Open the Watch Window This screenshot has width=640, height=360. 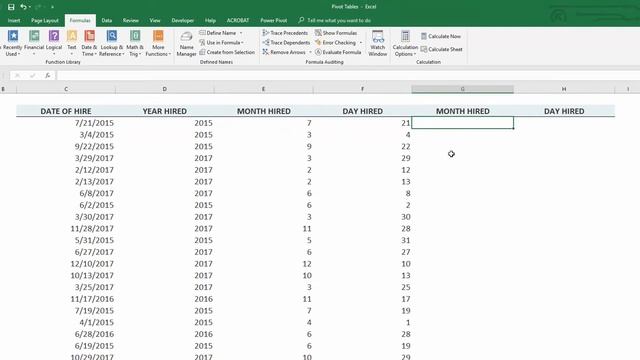(x=378, y=43)
